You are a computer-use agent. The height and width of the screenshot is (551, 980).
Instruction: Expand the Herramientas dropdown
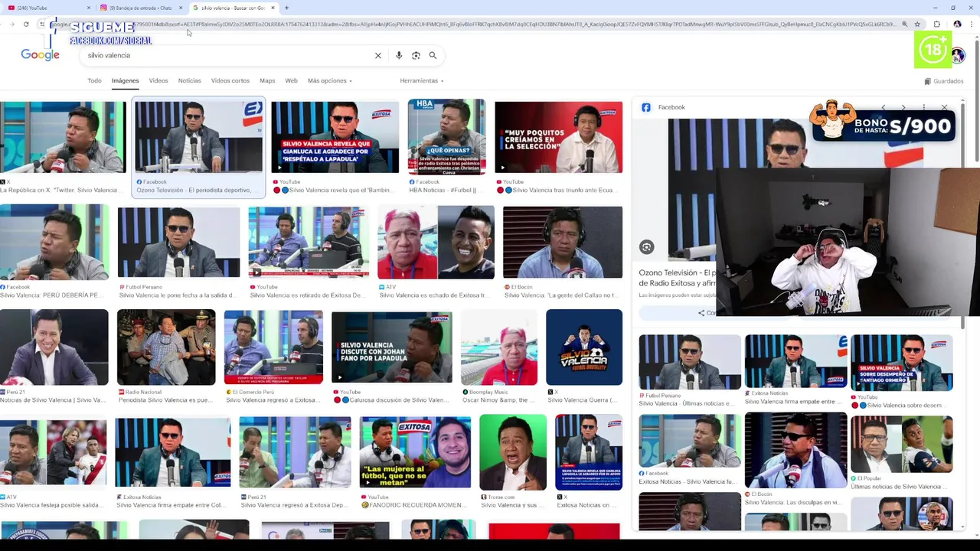click(x=421, y=80)
